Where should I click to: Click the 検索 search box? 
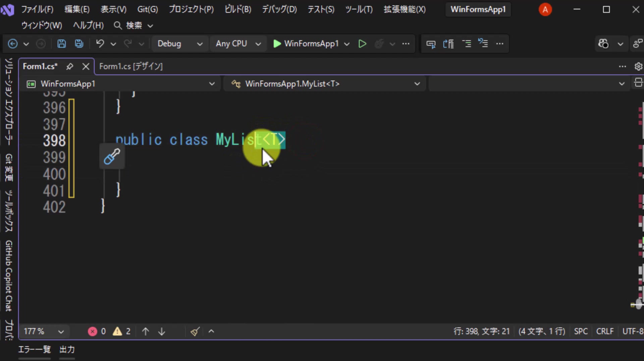[x=133, y=25]
